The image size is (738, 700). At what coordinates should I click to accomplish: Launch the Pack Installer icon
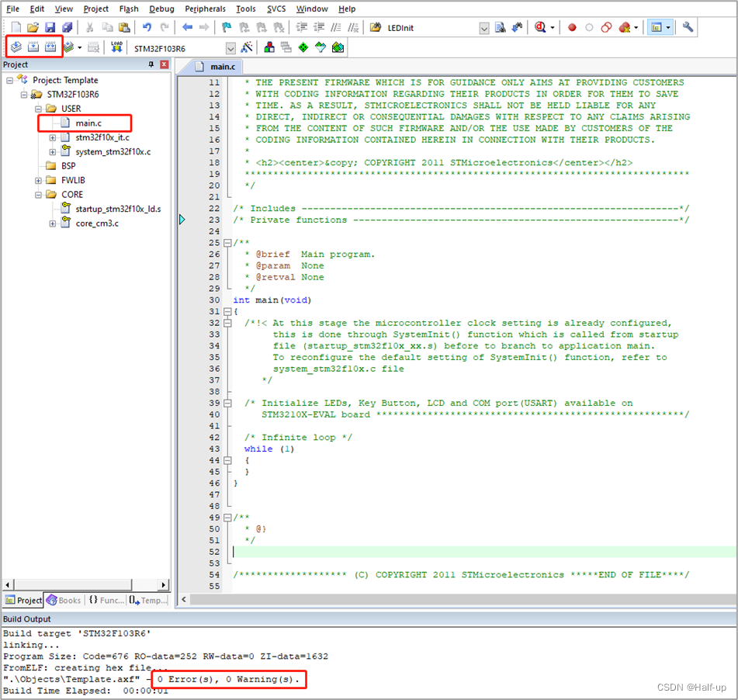point(338,47)
